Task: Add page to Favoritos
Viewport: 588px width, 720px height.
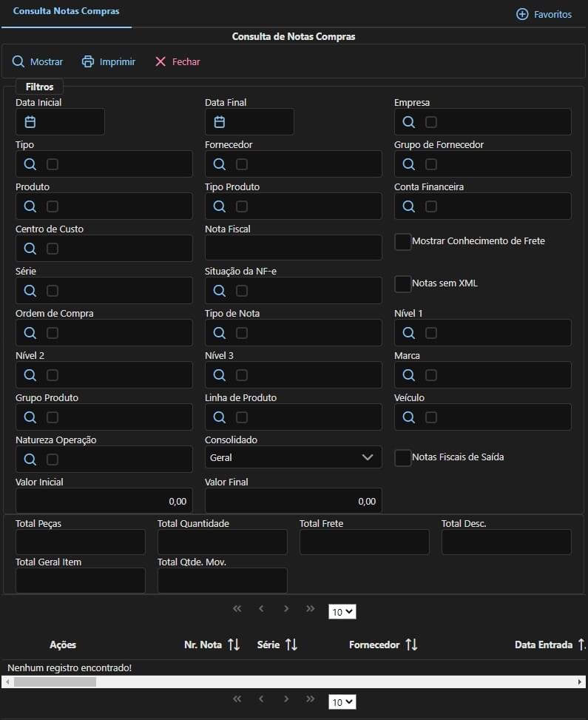Action: click(544, 14)
